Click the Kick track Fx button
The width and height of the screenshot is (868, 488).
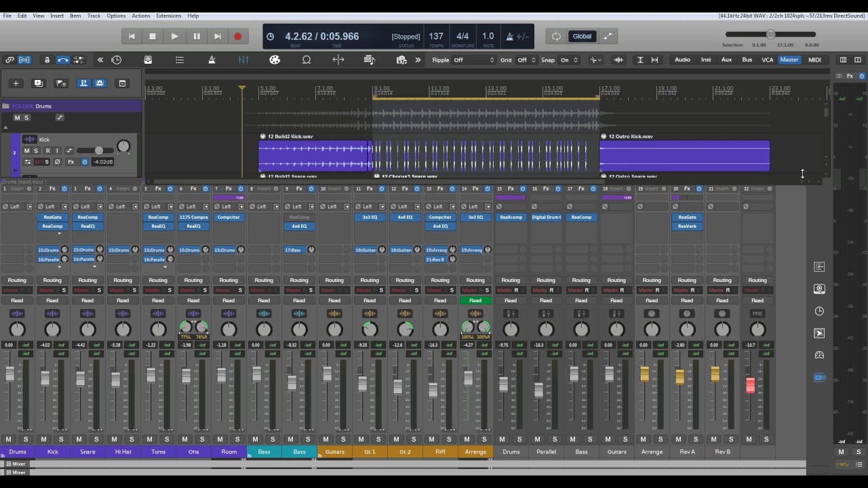(71, 162)
